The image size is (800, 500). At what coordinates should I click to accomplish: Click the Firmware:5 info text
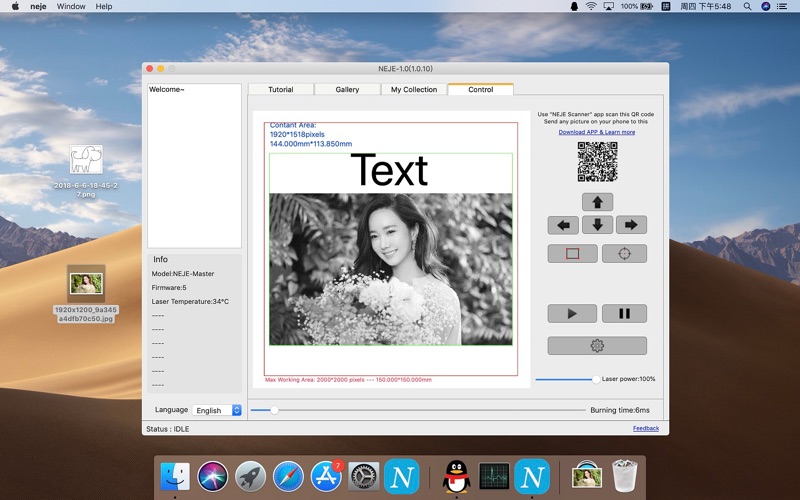click(x=169, y=288)
